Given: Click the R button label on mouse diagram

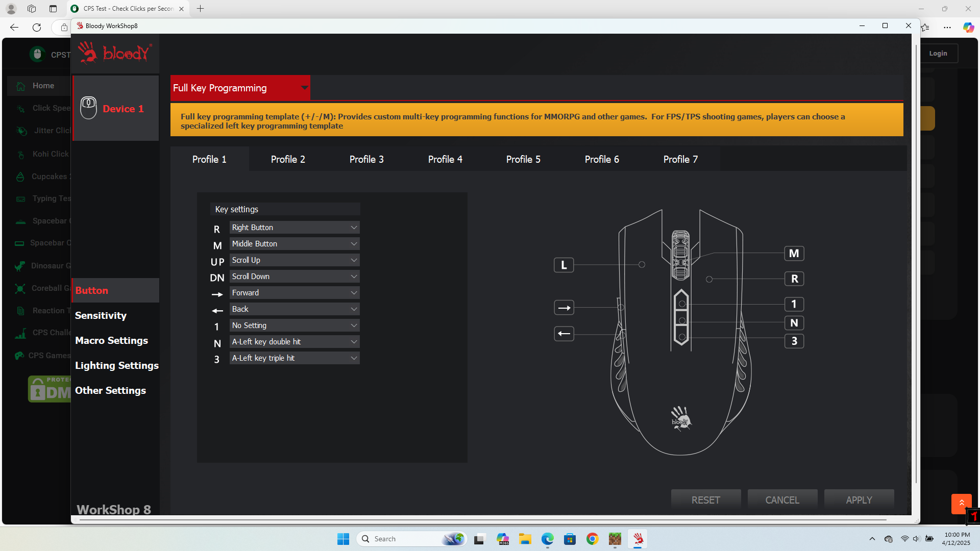Looking at the screenshot, I should pyautogui.click(x=794, y=279).
